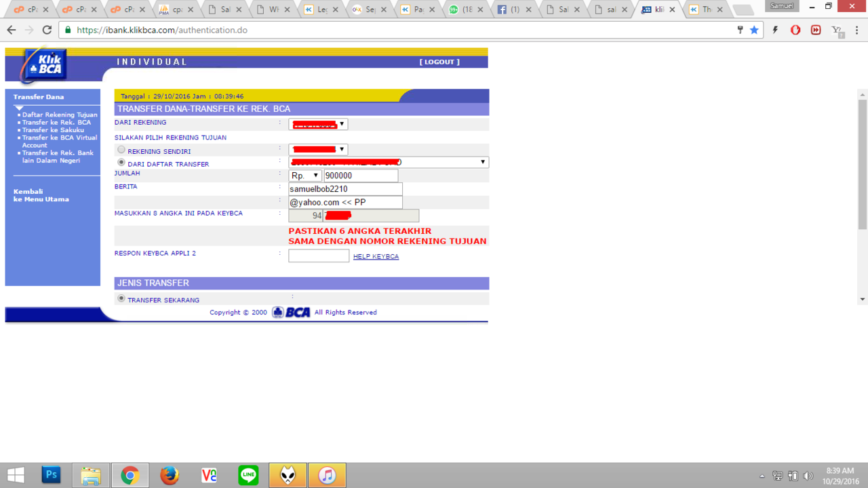Open VNC app in the taskbar

point(209,475)
